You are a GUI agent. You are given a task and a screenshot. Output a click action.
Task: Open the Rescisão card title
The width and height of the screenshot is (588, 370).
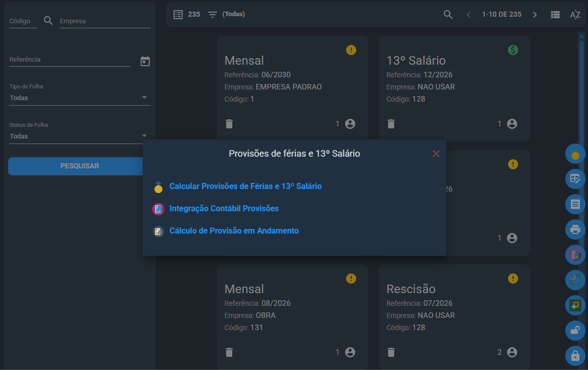[x=411, y=289]
